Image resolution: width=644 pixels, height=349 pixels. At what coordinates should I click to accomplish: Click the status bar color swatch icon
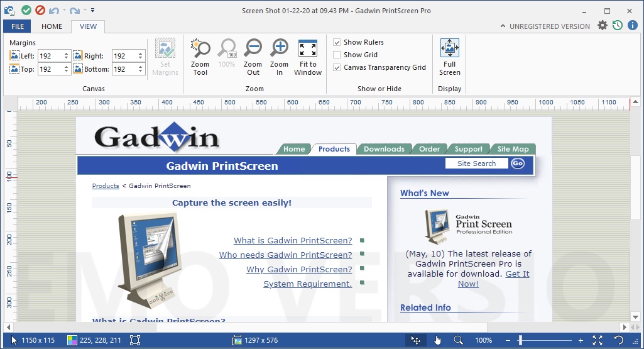[72, 340]
